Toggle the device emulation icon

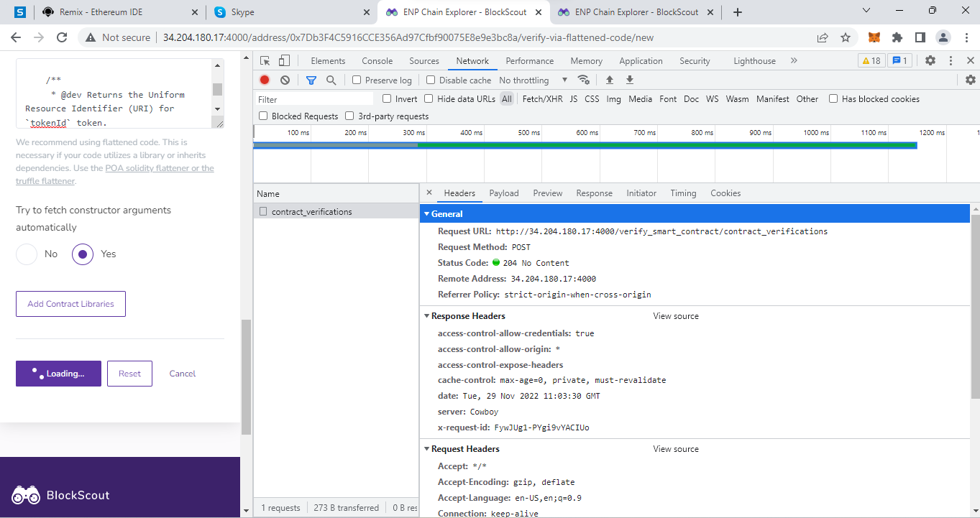pyautogui.click(x=283, y=60)
